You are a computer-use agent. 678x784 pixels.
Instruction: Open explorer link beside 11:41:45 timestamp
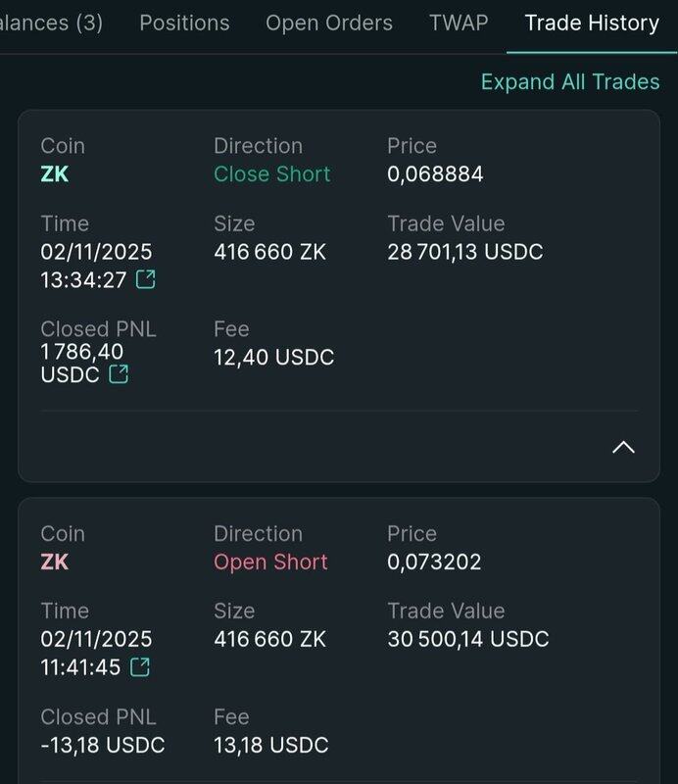coord(140,667)
